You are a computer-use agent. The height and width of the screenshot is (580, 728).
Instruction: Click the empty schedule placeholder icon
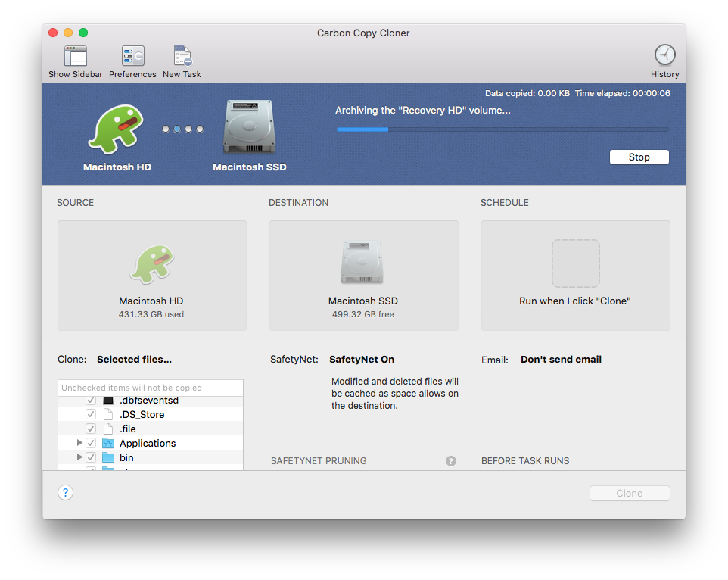coord(575,263)
